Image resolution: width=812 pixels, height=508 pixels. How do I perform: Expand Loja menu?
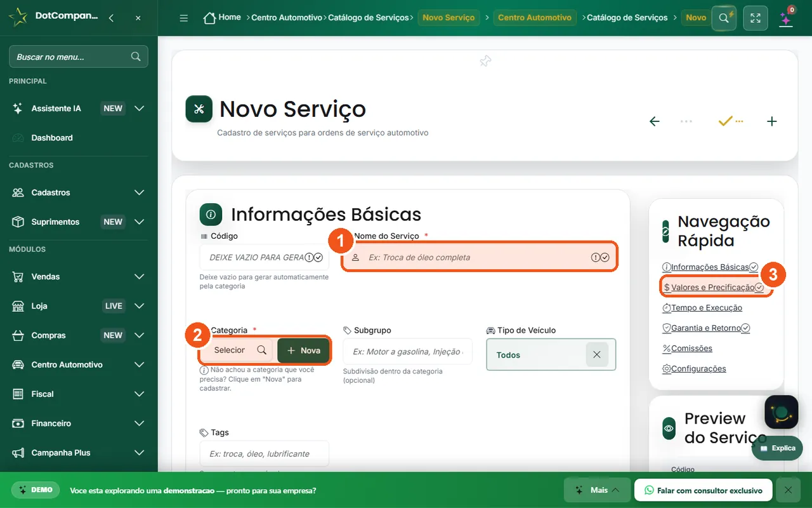[140, 306]
